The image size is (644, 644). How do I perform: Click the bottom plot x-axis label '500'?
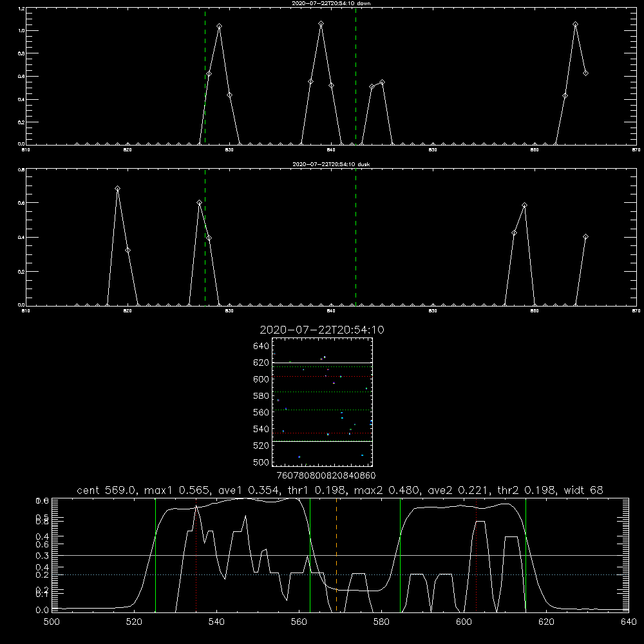tap(52, 622)
